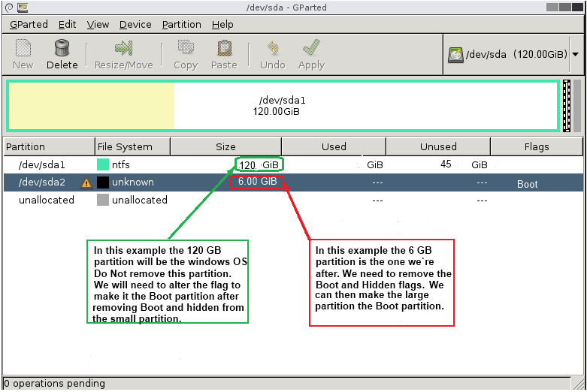
Task: Select the /dev/sda2 partition row
Action: point(293,182)
